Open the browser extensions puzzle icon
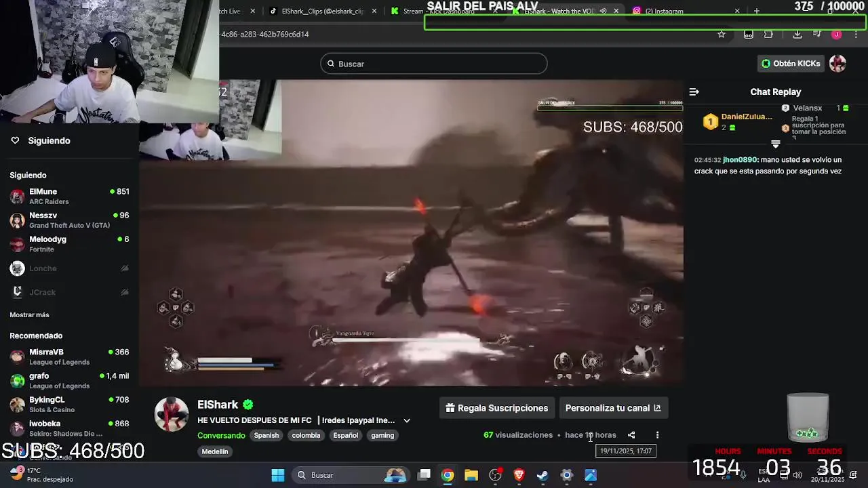868x488 pixels. tap(768, 34)
